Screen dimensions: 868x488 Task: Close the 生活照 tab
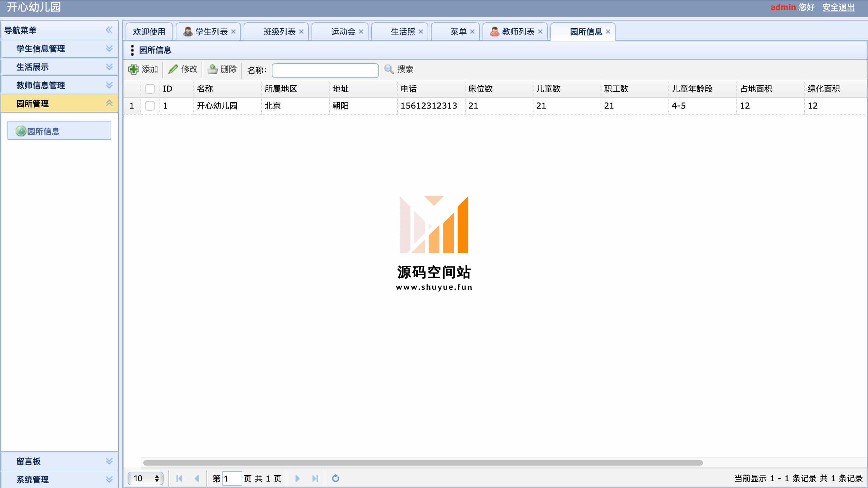point(421,32)
